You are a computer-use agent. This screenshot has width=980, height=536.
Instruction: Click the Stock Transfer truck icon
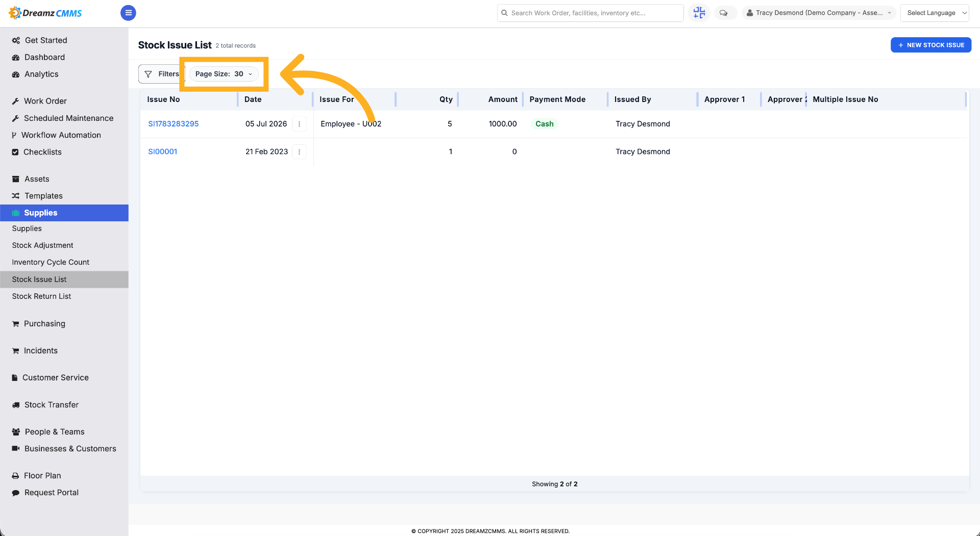click(16, 405)
